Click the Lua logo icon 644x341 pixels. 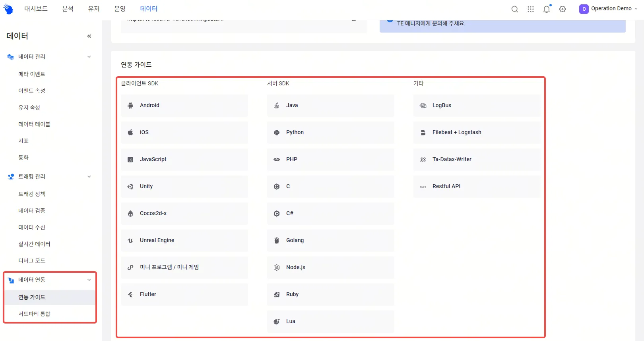(x=277, y=322)
